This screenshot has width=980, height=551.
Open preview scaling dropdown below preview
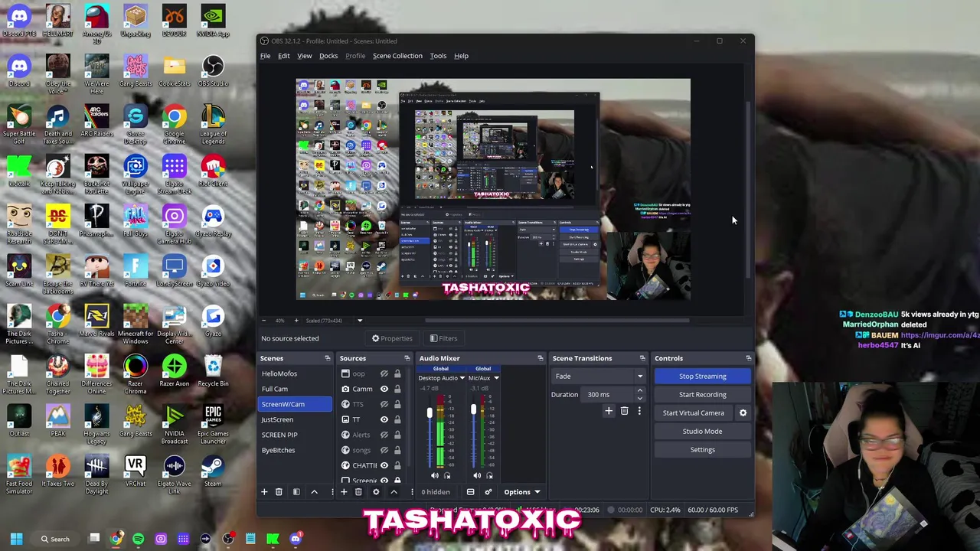click(x=360, y=321)
